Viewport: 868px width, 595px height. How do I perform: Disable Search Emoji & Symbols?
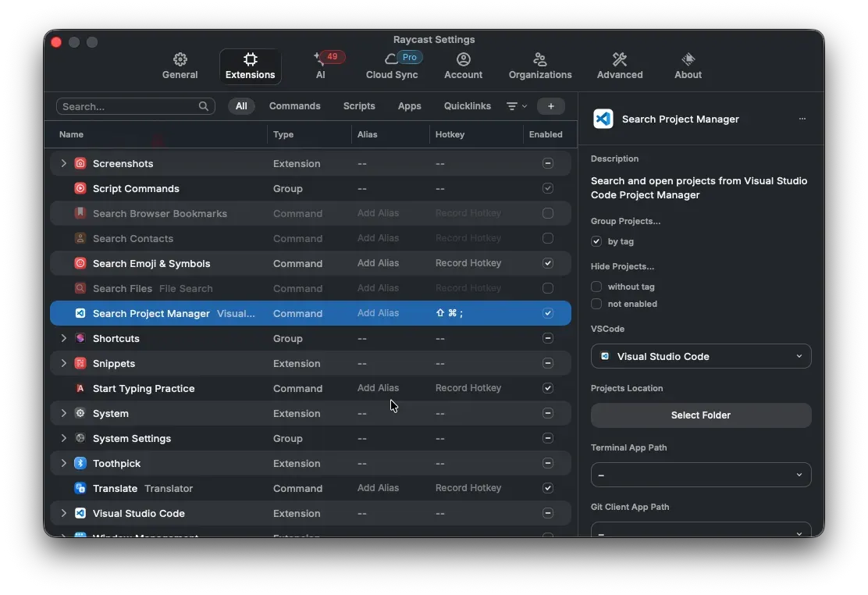(x=547, y=263)
